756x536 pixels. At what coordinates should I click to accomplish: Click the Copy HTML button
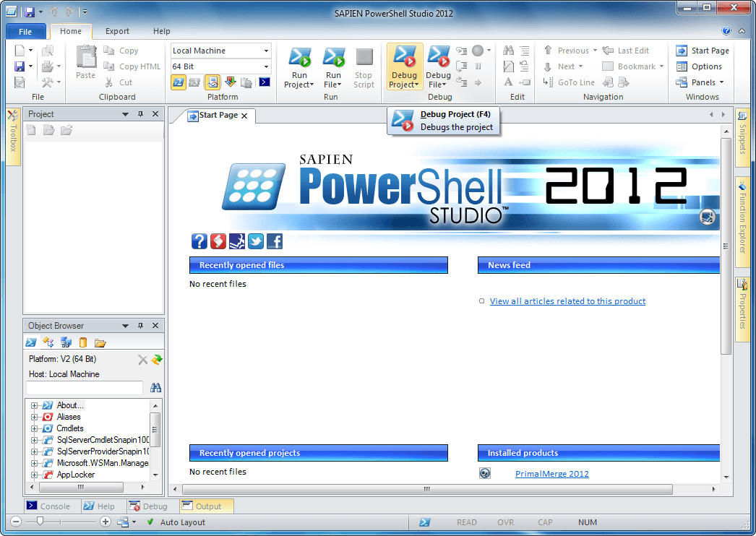tap(132, 66)
